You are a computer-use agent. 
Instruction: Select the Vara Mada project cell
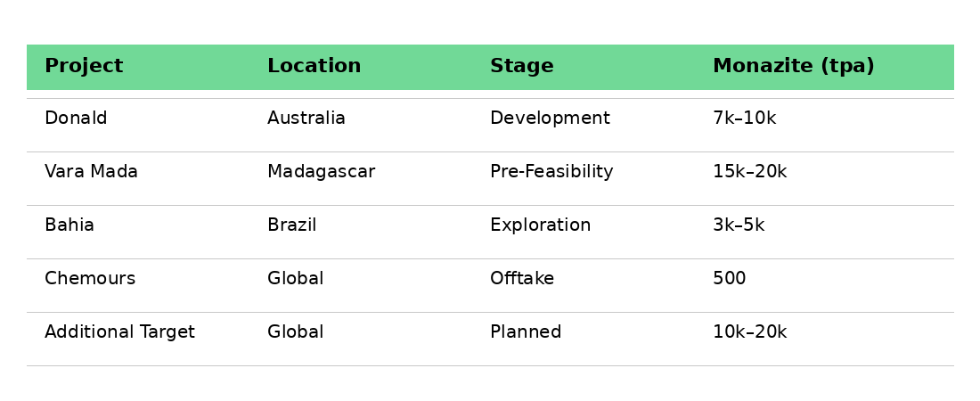click(91, 172)
